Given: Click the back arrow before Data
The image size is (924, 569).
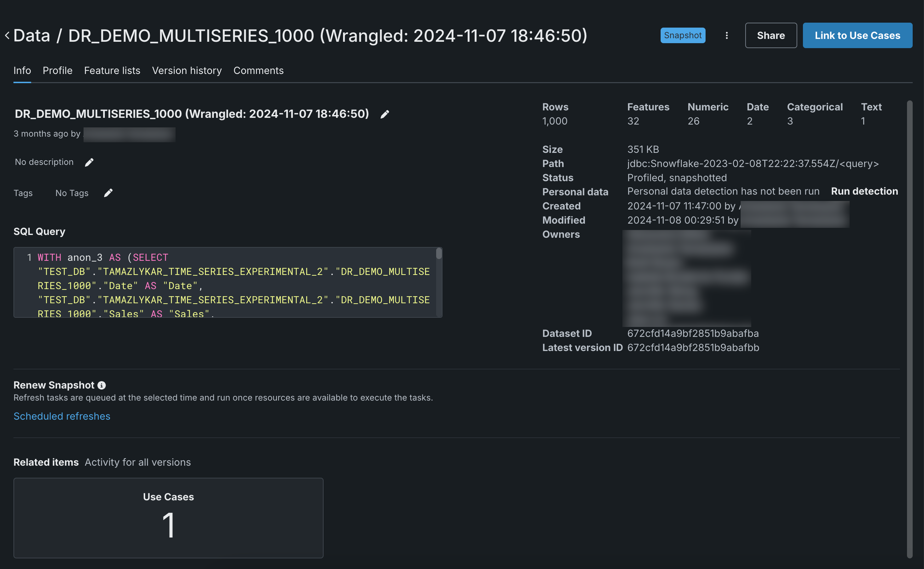Looking at the screenshot, I should click(x=7, y=36).
